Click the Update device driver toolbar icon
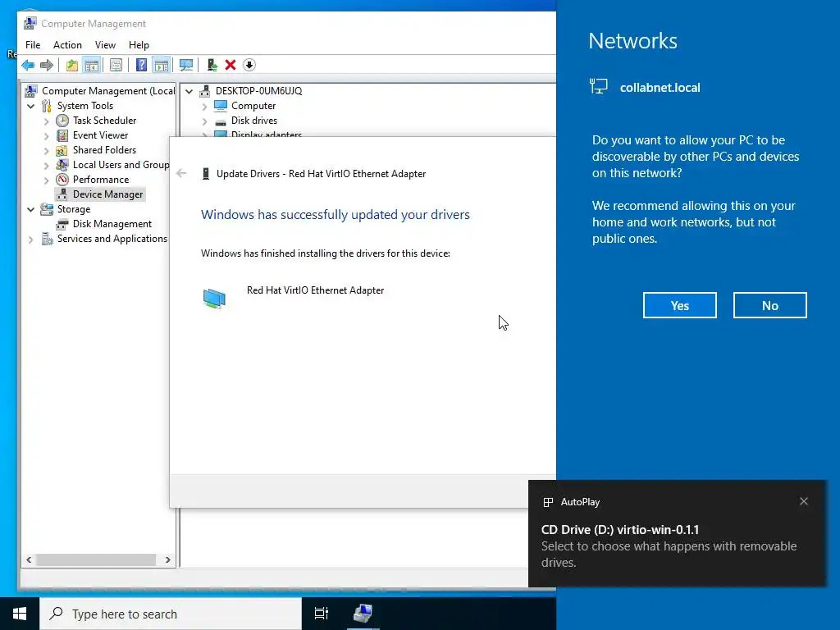The image size is (840, 630). coord(212,66)
